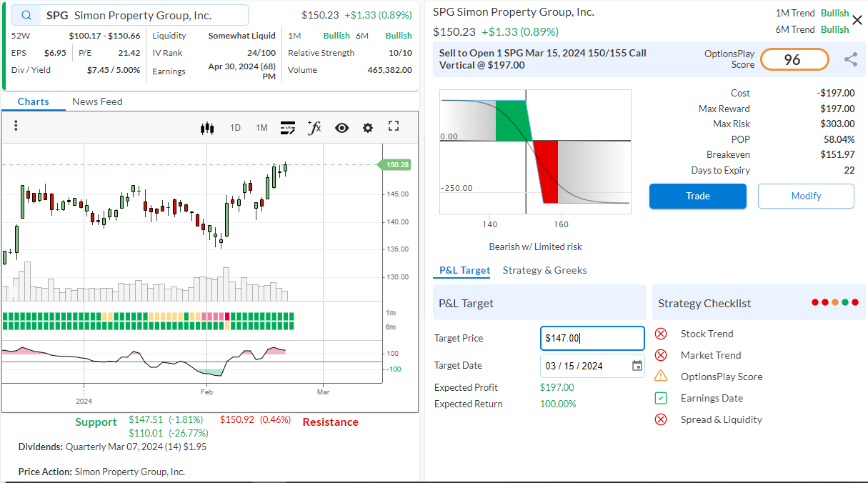The width and height of the screenshot is (868, 483).
Task: Toggle chart visibility with the eye icon
Action: pos(342,128)
